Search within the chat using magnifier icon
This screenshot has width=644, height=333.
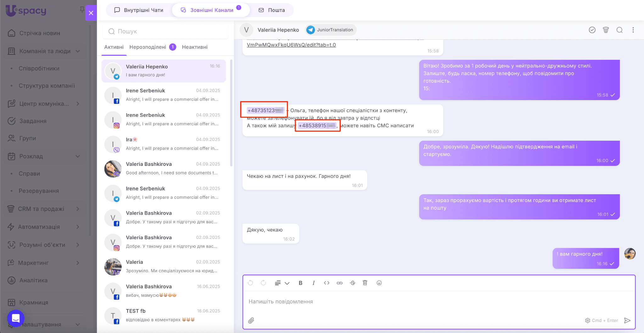click(x=619, y=30)
